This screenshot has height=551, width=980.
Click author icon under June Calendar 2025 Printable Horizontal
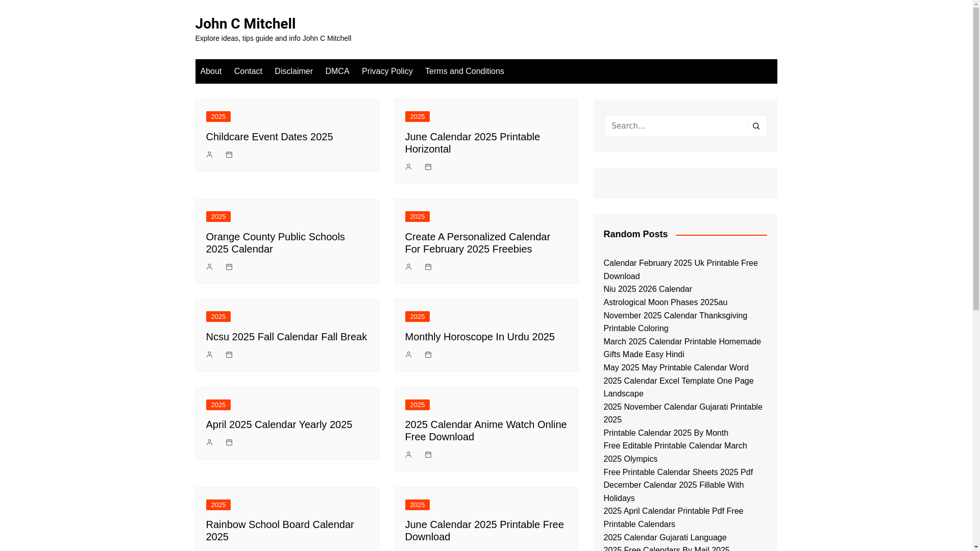(408, 167)
